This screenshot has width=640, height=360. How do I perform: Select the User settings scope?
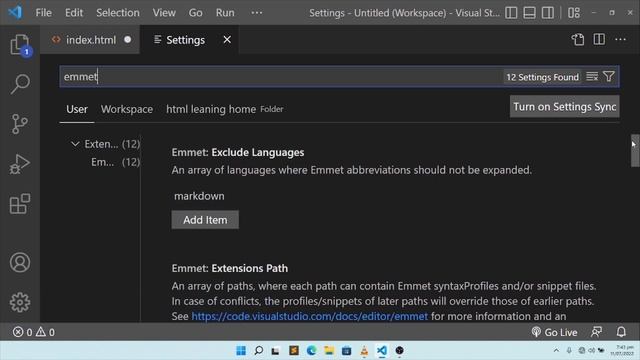pyautogui.click(x=77, y=109)
